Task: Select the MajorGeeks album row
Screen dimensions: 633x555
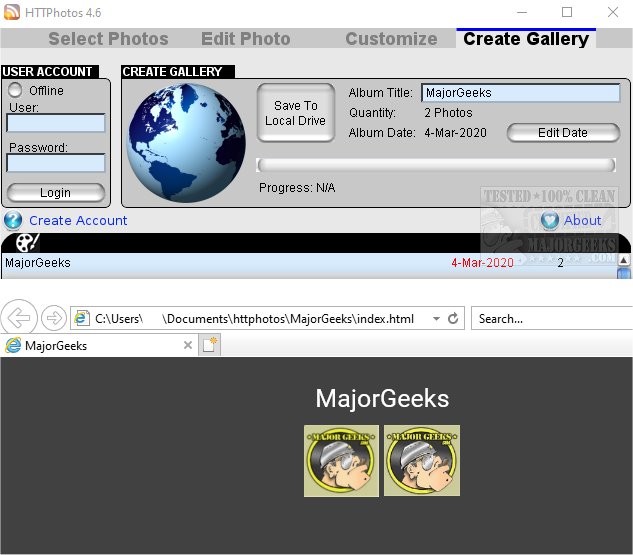Action: (x=309, y=263)
